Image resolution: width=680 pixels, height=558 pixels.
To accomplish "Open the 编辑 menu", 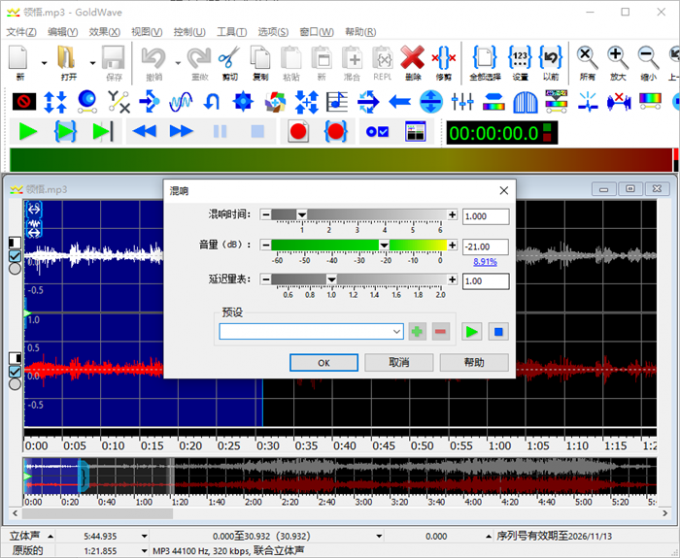I will coord(63,32).
